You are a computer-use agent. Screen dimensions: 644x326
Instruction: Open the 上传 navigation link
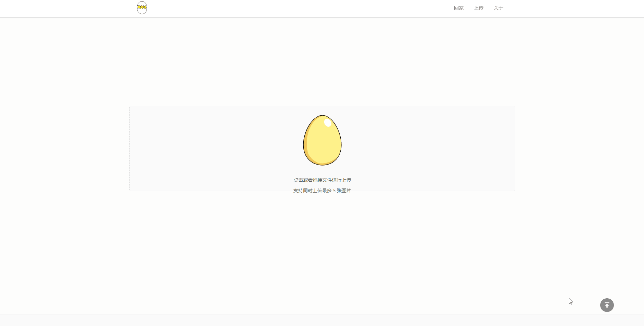pos(478,8)
